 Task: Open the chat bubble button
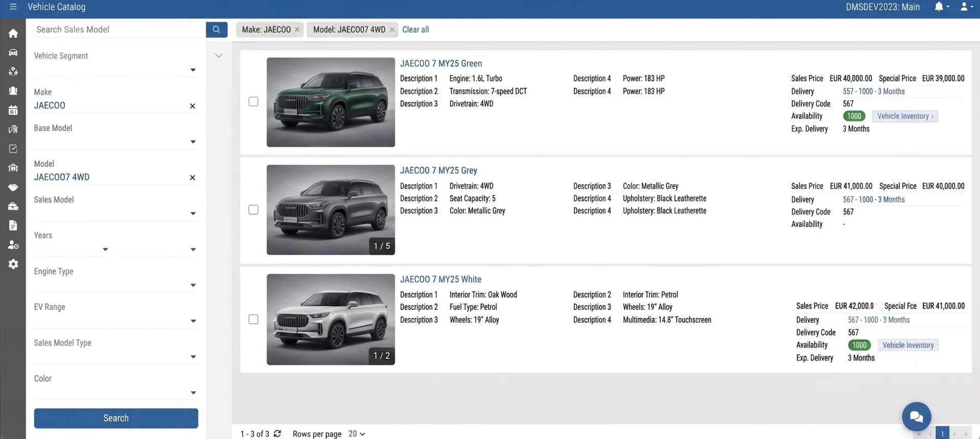(x=916, y=417)
